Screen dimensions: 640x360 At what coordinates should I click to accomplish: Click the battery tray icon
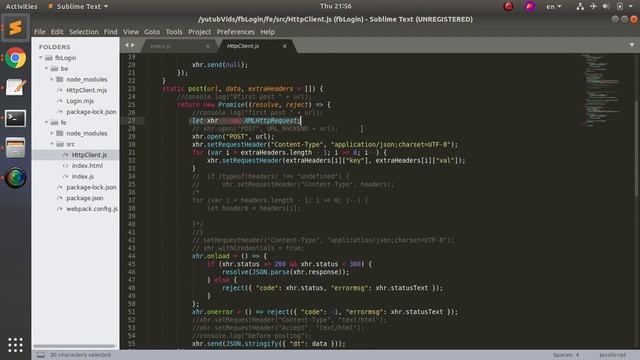[x=620, y=6]
